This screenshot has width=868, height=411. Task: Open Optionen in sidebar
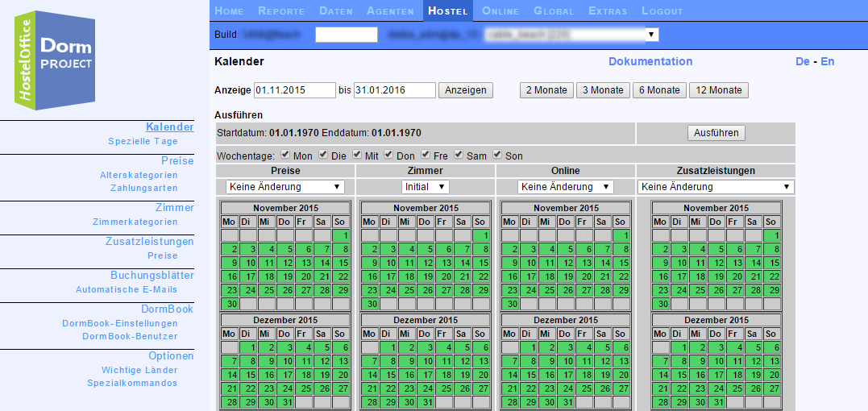tap(171, 355)
